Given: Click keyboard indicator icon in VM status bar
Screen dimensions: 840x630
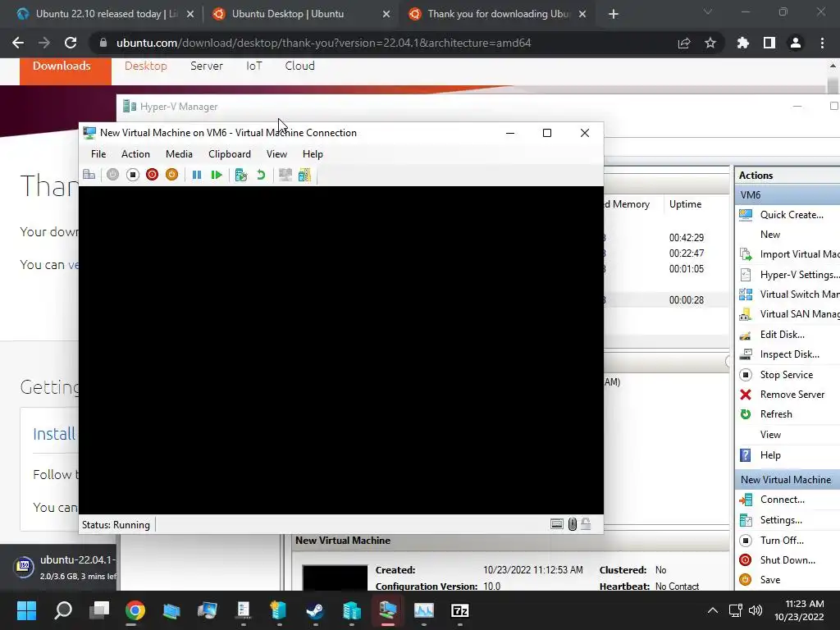Looking at the screenshot, I should (557, 524).
